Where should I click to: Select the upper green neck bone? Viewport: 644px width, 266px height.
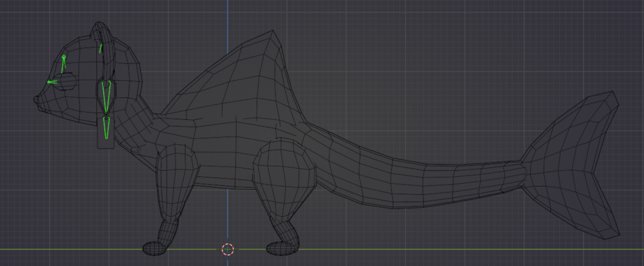(106, 97)
